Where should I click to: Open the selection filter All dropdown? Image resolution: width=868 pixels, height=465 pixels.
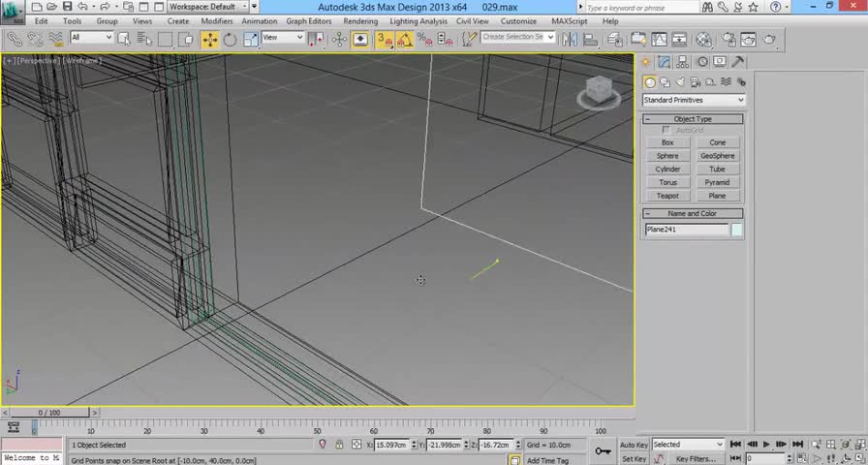[90, 38]
